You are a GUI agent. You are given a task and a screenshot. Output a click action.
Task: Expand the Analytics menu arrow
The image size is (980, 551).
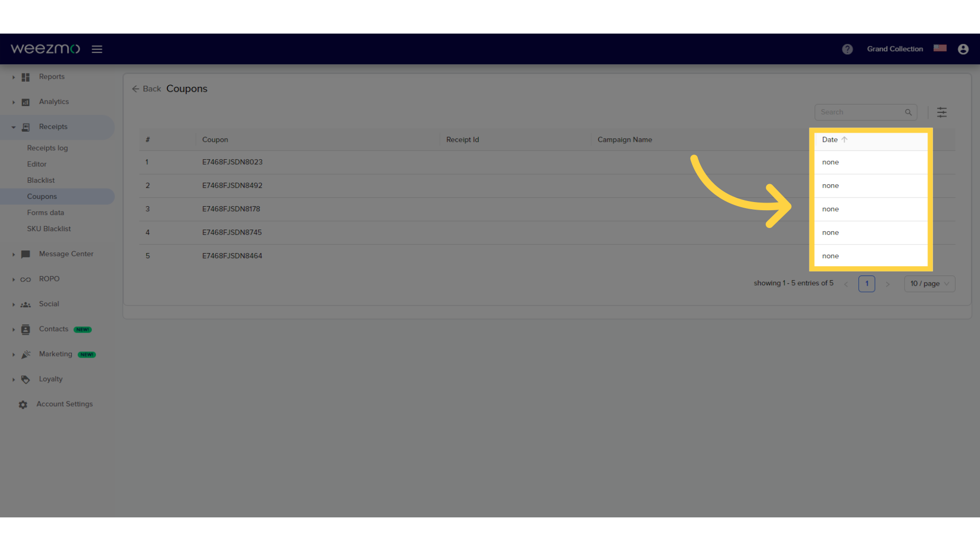pyautogui.click(x=13, y=102)
